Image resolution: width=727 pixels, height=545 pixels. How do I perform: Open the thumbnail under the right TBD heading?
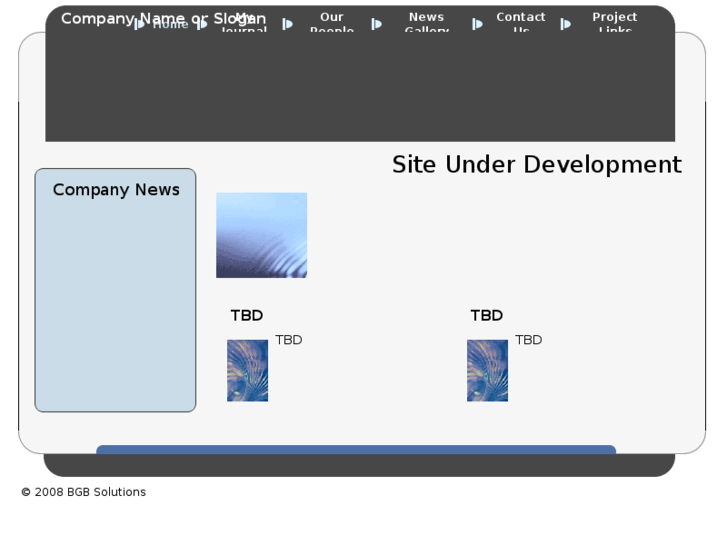click(x=487, y=371)
